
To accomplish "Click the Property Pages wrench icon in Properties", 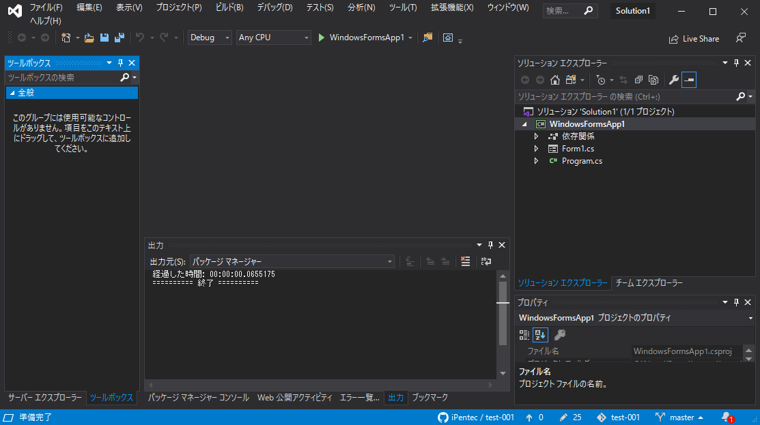I will (x=560, y=335).
